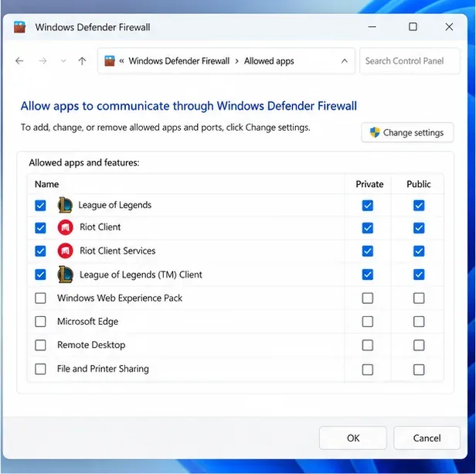Click the League of Legends (TM) Client icon
The image size is (476, 474).
(x=65, y=275)
